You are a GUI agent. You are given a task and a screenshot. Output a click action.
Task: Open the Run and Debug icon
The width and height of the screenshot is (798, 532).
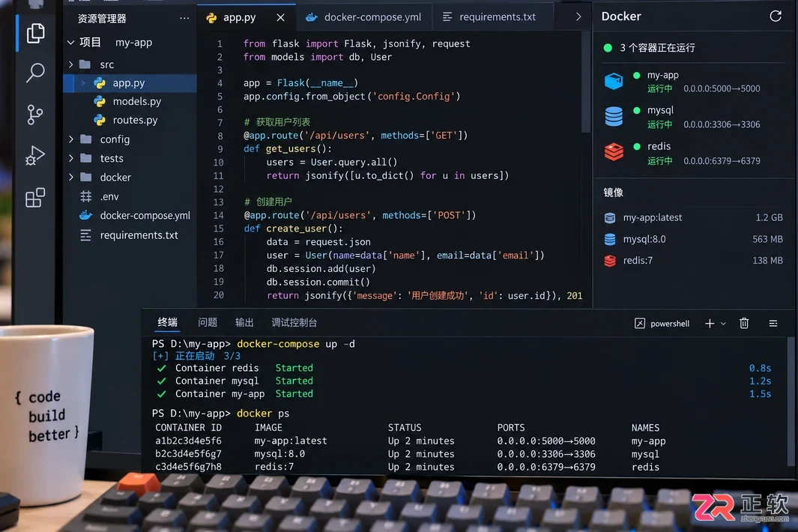click(x=34, y=155)
